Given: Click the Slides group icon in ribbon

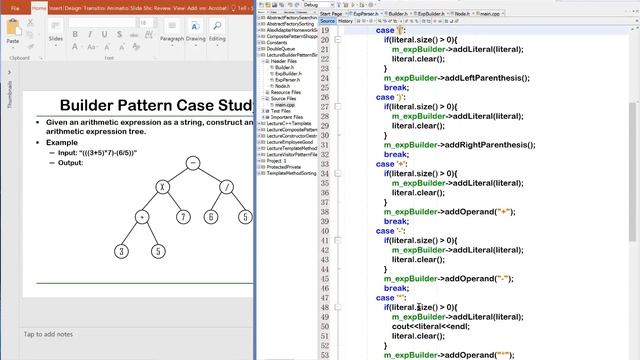Looking at the screenshot, I should (x=56, y=27).
